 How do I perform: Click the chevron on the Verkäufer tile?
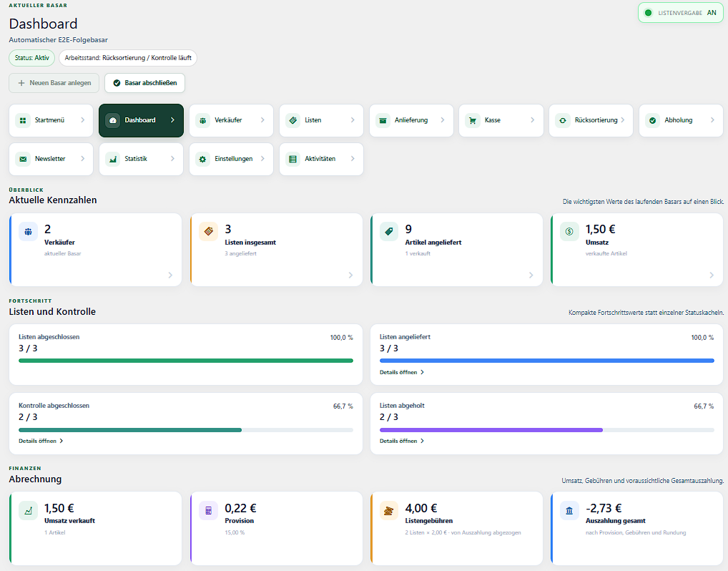pos(262,120)
